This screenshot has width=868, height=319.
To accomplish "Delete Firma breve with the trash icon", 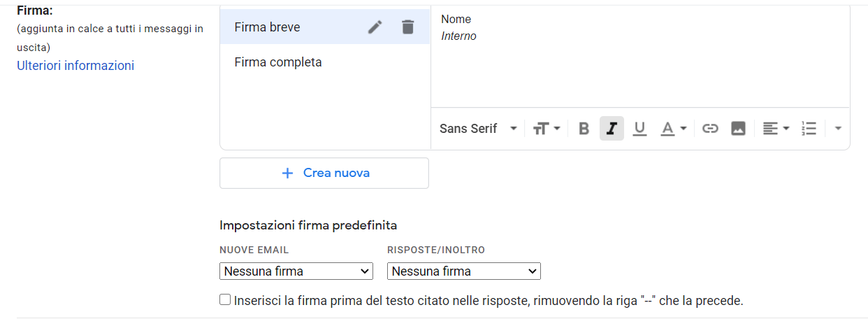I will tap(408, 27).
